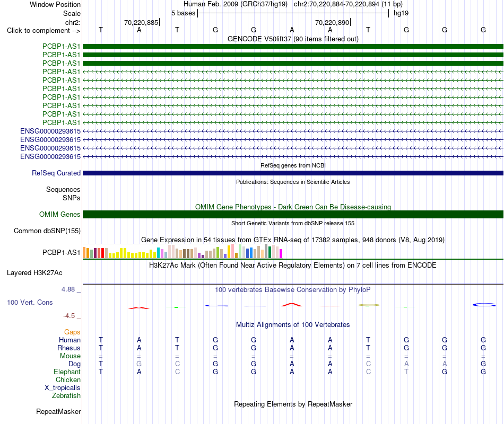504x424 pixels.
Task: Open 100 Vert. Cons track settings label
Action: [30, 302]
